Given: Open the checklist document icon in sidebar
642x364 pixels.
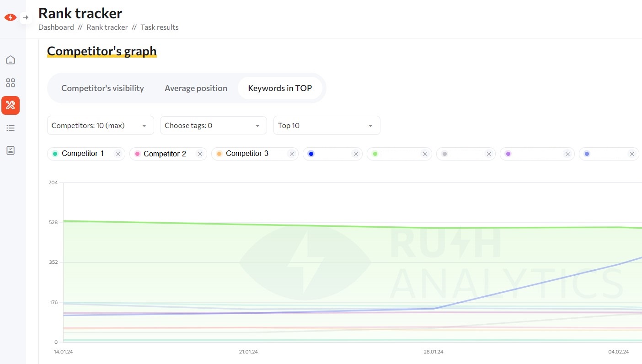Looking at the screenshot, I should coord(11,150).
